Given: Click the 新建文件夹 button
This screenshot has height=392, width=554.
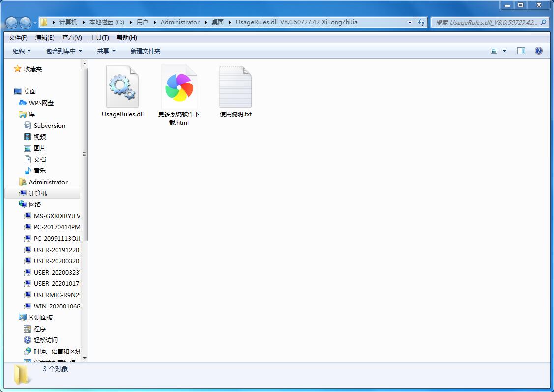Looking at the screenshot, I should (145, 51).
